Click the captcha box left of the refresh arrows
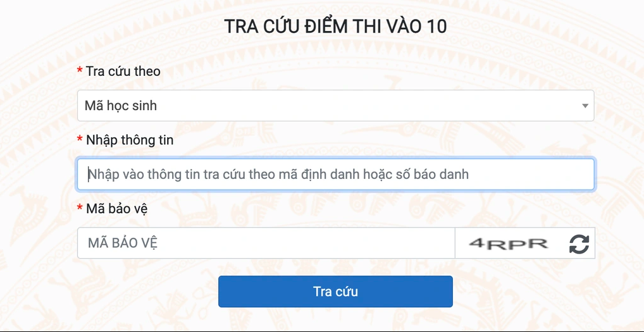 509,243
